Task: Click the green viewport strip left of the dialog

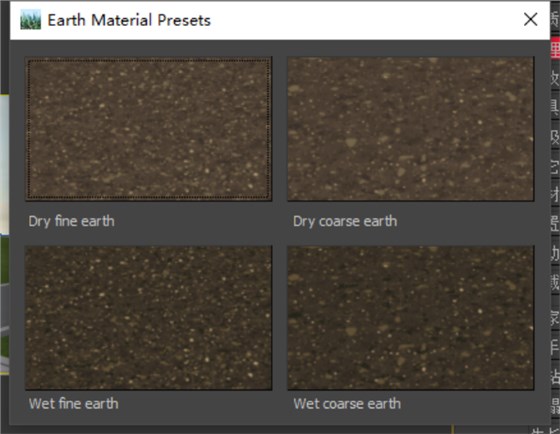Action: (x=4, y=258)
